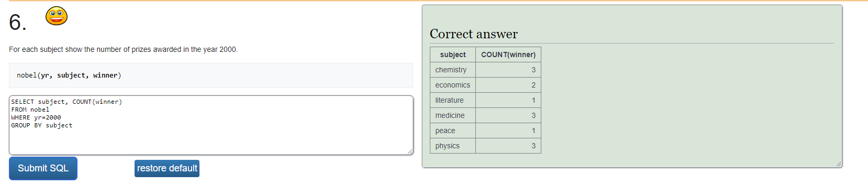
Task: Click the economics row cell
Action: [453, 85]
